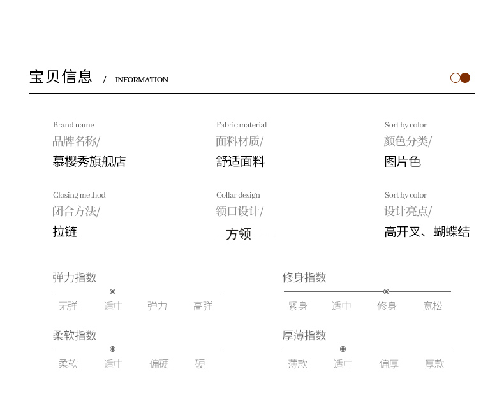Select fabric value 舒适面料
The height and width of the screenshot is (420, 504).
point(240,161)
